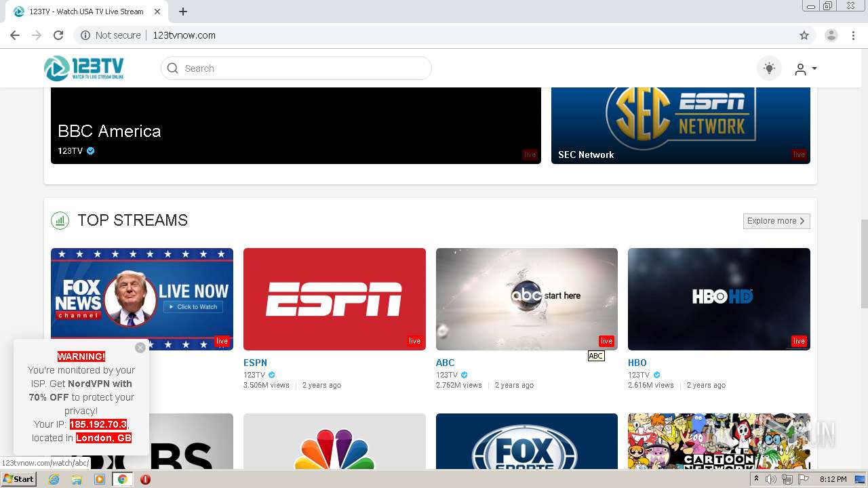Screen dimensions: 868x488
Task: Bookmark this page with star icon
Action: tap(804, 35)
